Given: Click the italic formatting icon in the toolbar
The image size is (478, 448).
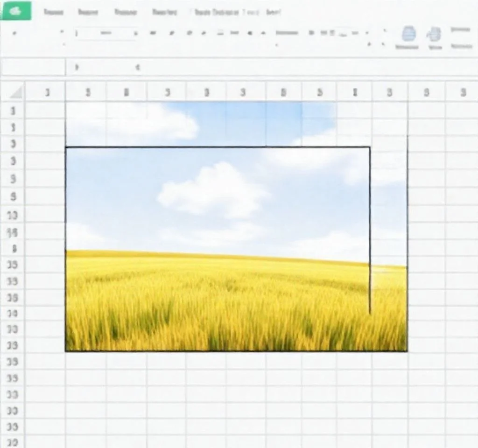Looking at the screenshot, I should click(x=171, y=33).
